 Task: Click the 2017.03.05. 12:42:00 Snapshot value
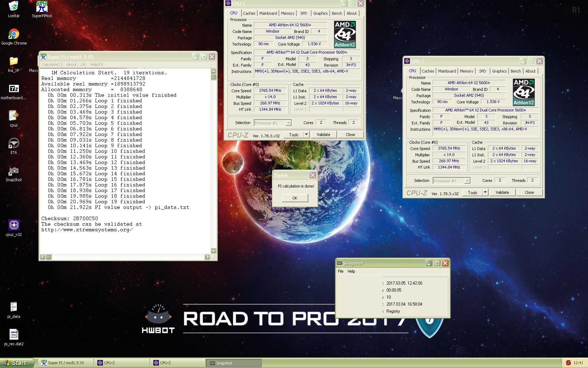tap(404, 283)
